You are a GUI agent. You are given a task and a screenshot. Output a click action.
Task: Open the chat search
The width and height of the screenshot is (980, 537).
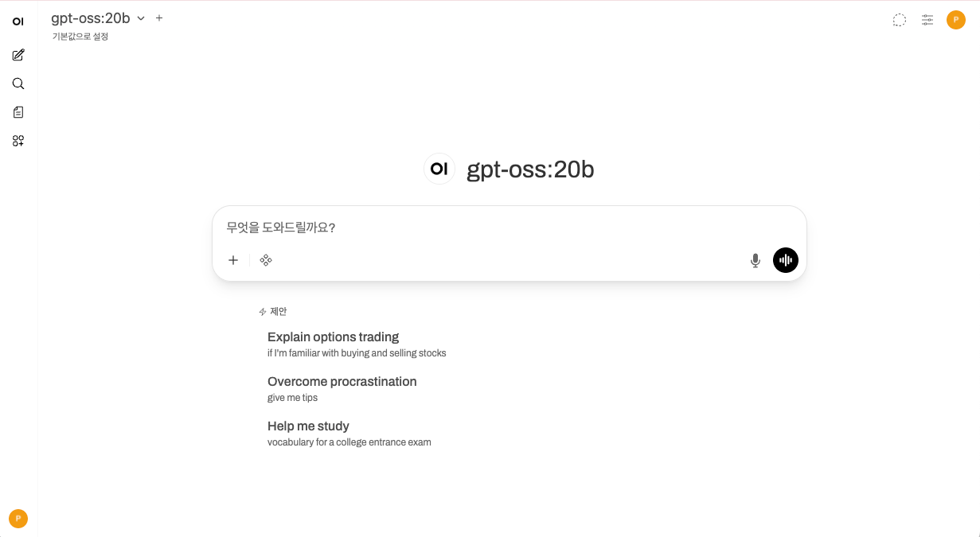[18, 83]
